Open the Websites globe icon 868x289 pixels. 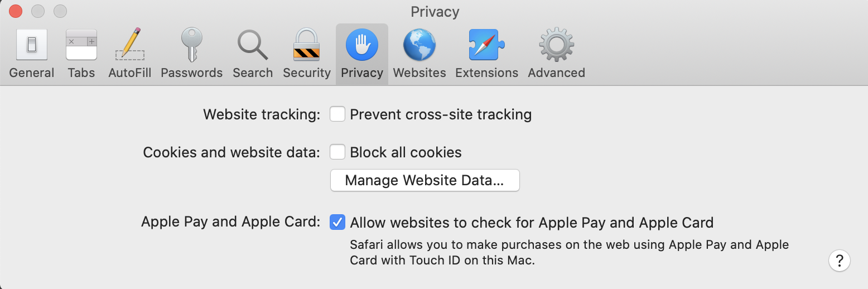click(x=419, y=45)
